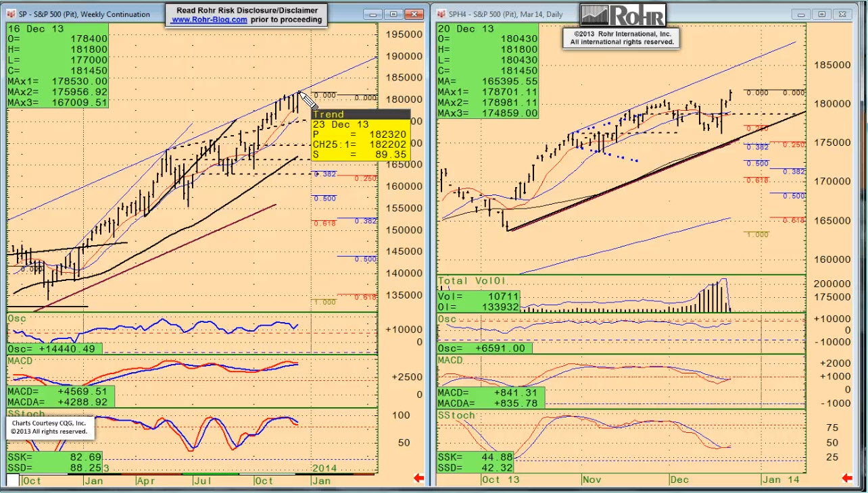
Task: Select the weekly chart MACD study label
Action: (20, 361)
